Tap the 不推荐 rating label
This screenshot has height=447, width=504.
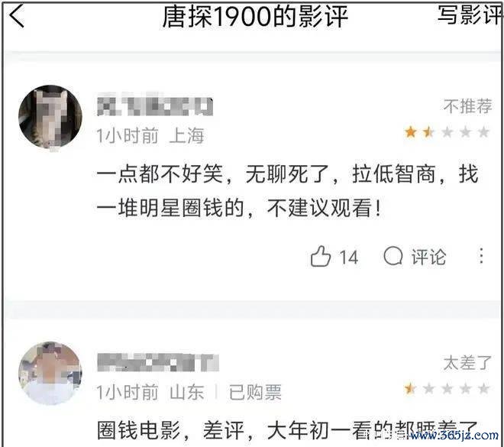pyautogui.click(x=467, y=106)
